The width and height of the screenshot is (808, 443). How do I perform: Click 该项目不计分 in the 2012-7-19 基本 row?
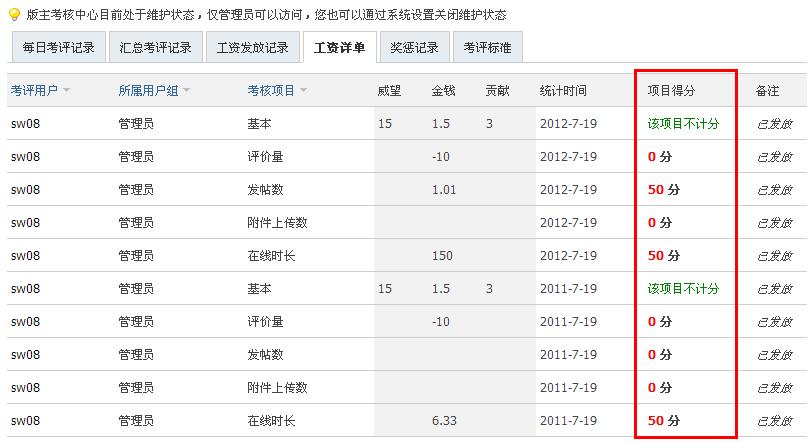(683, 124)
